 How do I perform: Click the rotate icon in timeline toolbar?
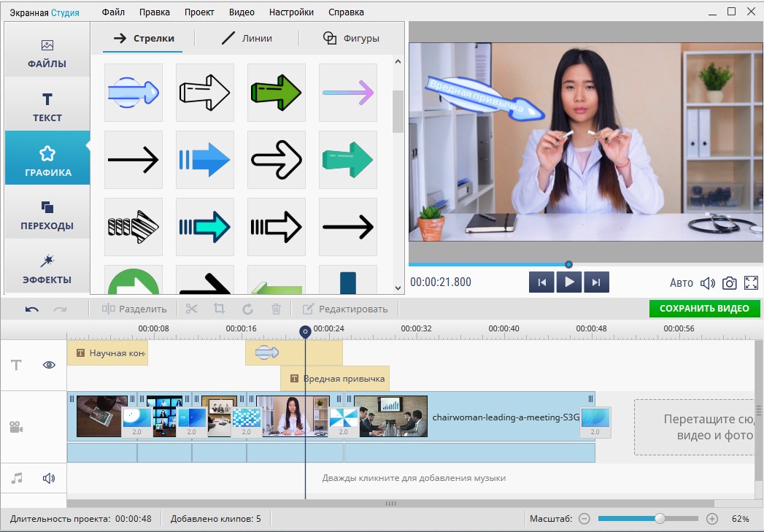coord(247,309)
